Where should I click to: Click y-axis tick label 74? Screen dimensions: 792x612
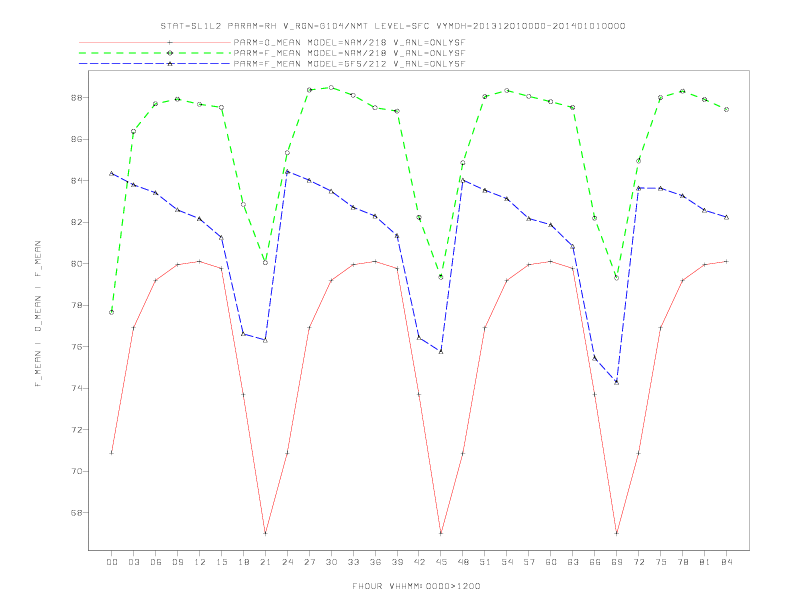click(x=76, y=388)
